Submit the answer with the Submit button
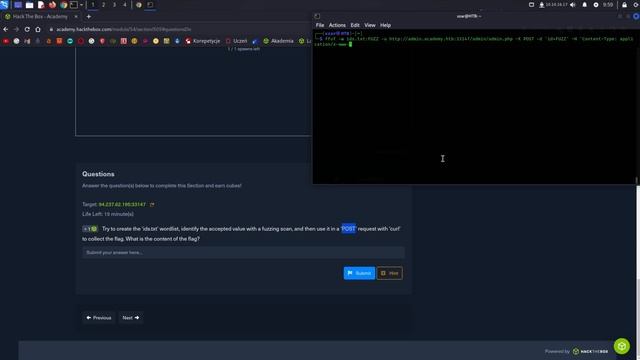The image size is (640, 360). pos(359,273)
